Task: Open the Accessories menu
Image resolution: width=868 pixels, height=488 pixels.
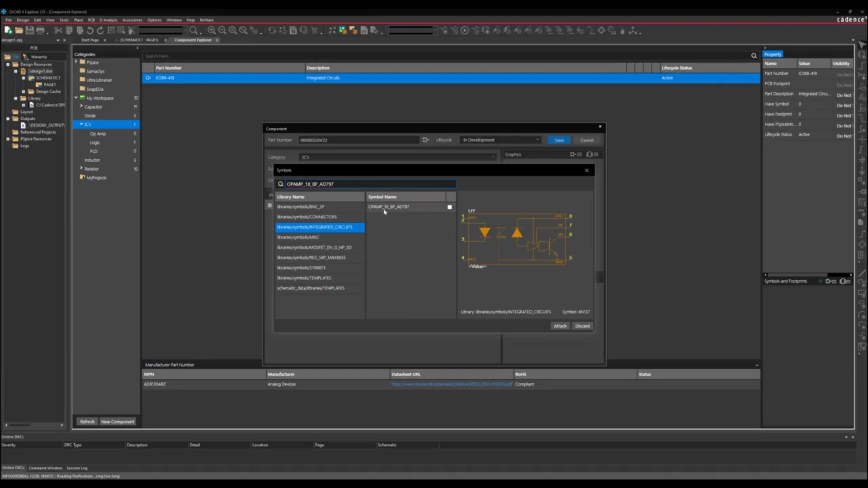Action: (x=132, y=20)
